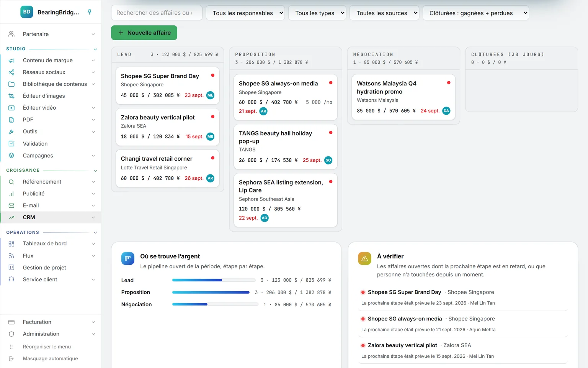588x368 pixels.
Task: Open Éditeur d'images crop icon
Action: (11, 96)
